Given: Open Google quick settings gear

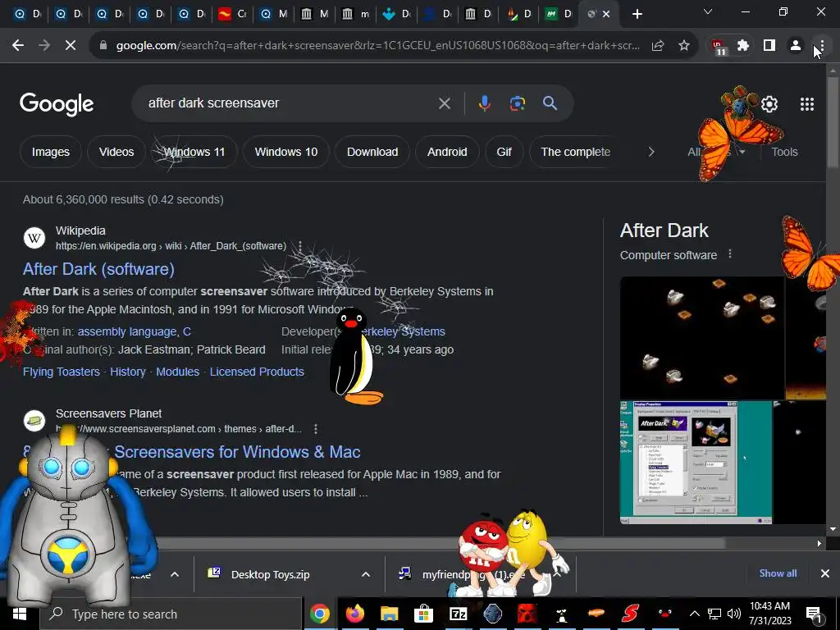Looking at the screenshot, I should click(x=769, y=104).
